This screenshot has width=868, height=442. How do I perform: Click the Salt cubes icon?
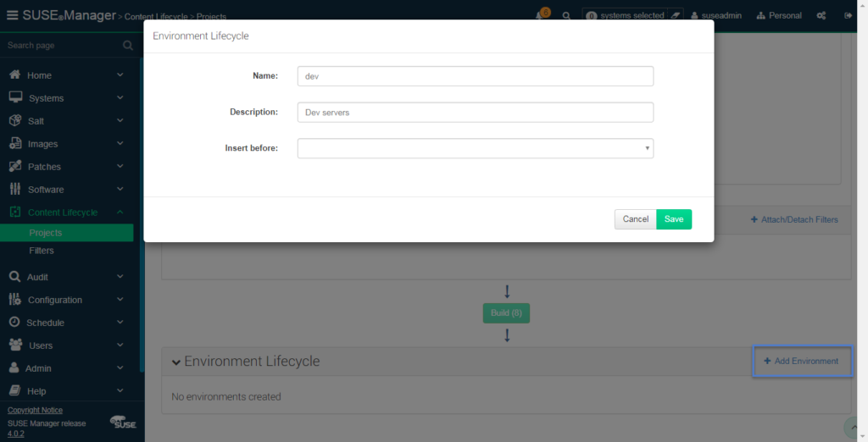(15, 120)
